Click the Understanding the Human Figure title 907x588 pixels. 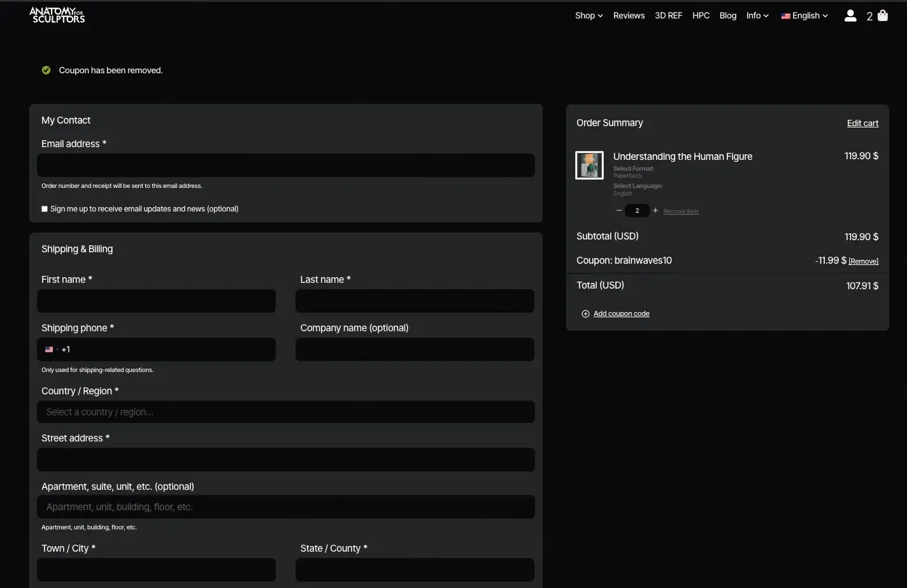click(682, 156)
